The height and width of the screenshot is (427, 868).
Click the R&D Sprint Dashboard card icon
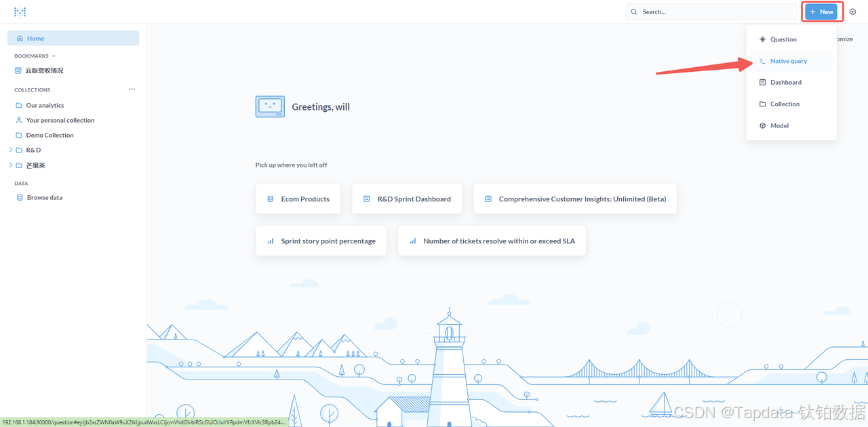[x=366, y=199]
